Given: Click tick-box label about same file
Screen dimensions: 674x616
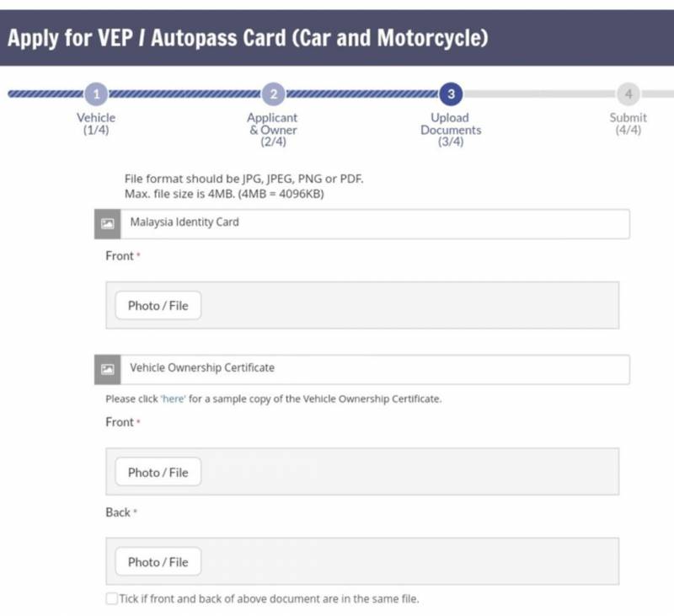Looking at the screenshot, I should pos(270,599).
